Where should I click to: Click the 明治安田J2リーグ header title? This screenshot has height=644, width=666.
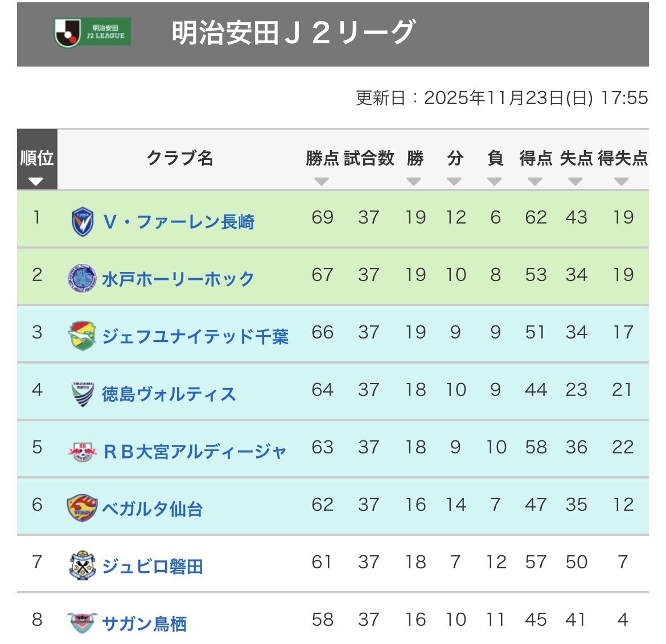click(293, 33)
